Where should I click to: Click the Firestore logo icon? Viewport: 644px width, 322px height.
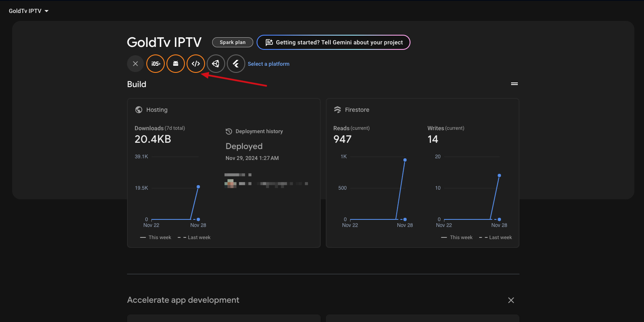338,110
